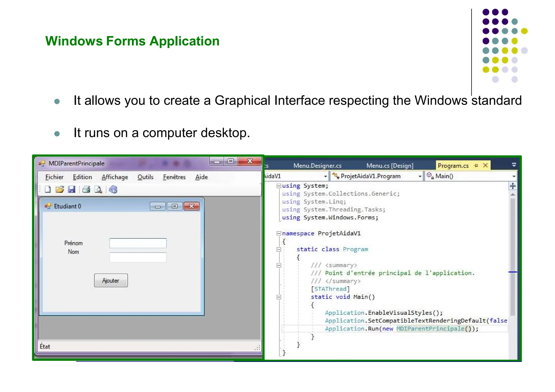Close the MDIParentPrincipale window

(250, 161)
